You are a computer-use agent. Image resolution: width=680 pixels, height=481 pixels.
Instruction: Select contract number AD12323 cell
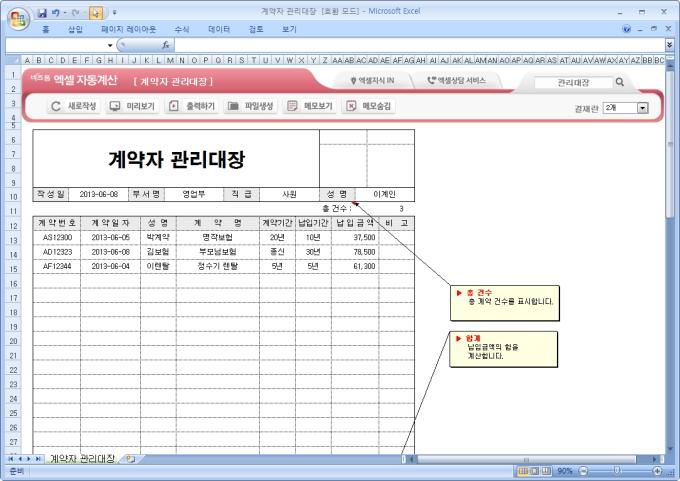point(57,252)
